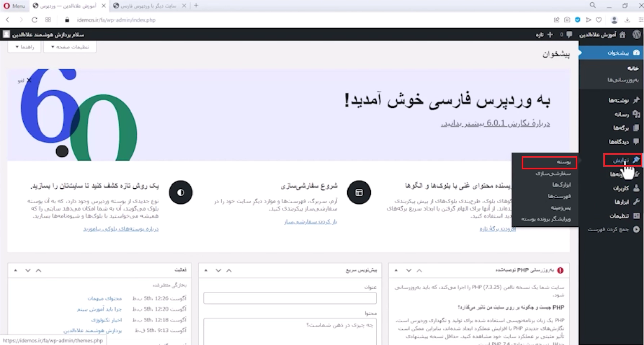Viewport: 644px width, 345px height.
Task: Open پیشخوان dashboard menu item
Action: [611, 53]
